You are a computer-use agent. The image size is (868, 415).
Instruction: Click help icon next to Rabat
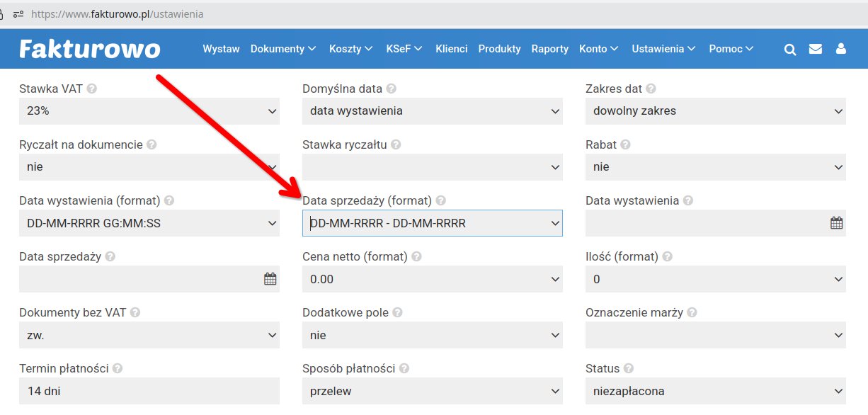coord(625,144)
